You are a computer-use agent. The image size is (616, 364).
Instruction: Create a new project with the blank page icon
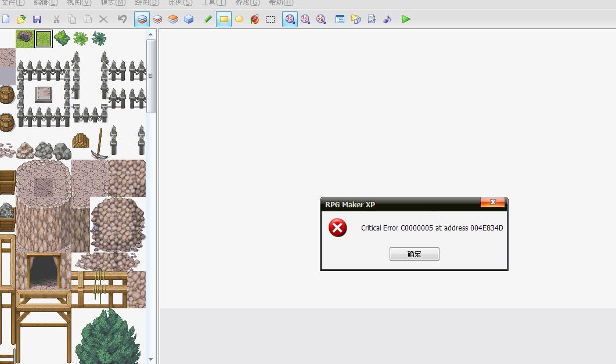point(5,19)
